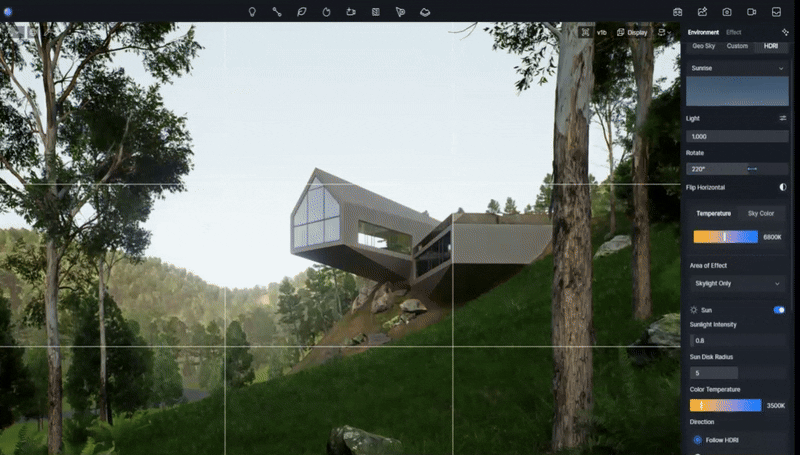
Task: Switch to the Environment tab
Action: pyautogui.click(x=703, y=32)
